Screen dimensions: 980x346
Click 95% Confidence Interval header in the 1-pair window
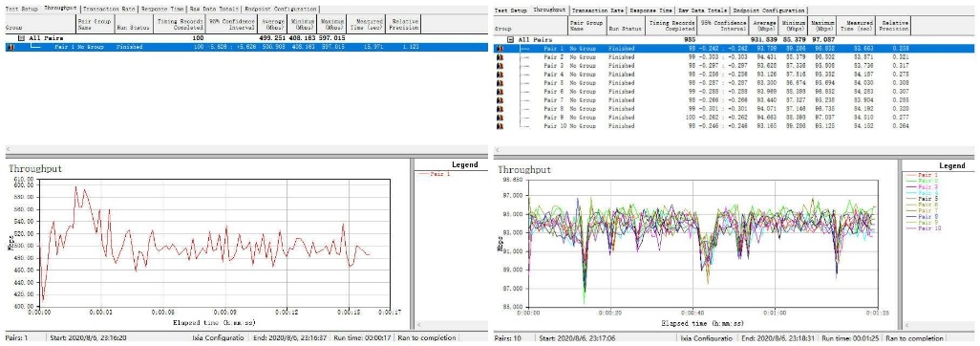(232, 24)
